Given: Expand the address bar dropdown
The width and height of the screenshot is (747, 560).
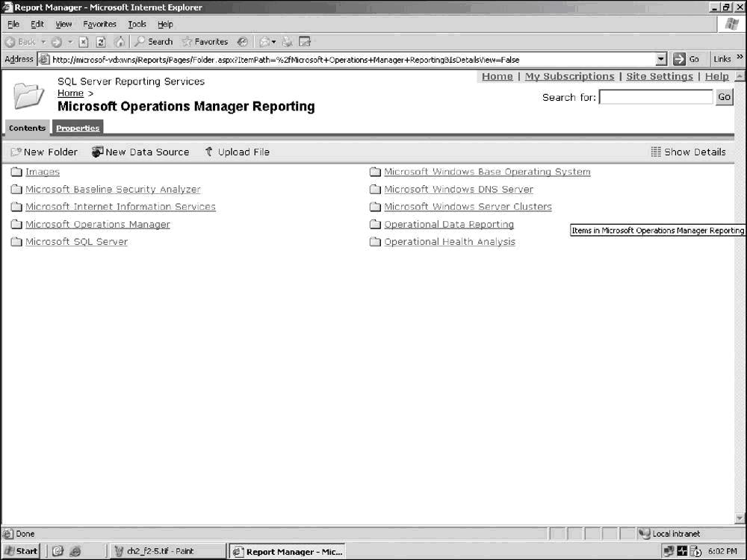Looking at the screenshot, I should (661, 59).
